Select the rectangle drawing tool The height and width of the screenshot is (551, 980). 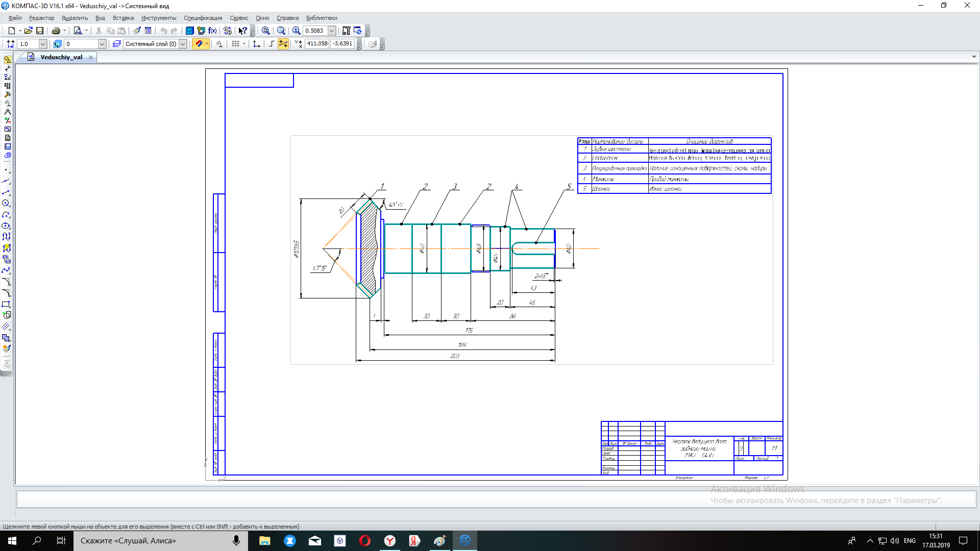[6, 305]
